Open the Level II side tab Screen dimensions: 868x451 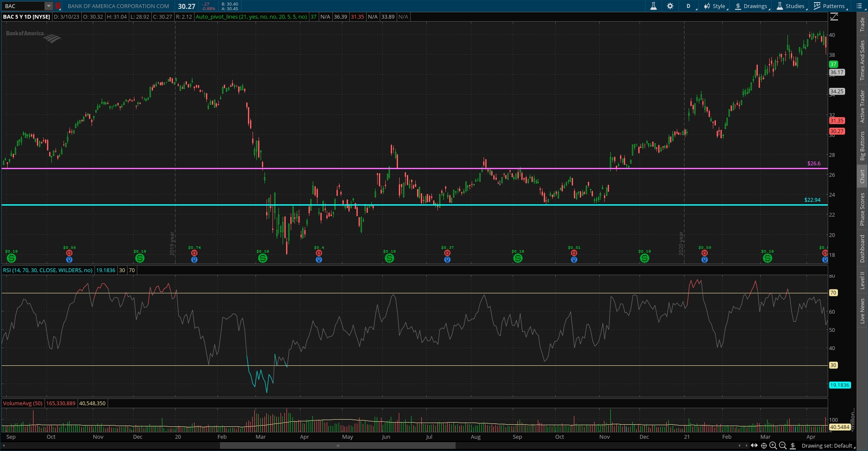(862, 281)
